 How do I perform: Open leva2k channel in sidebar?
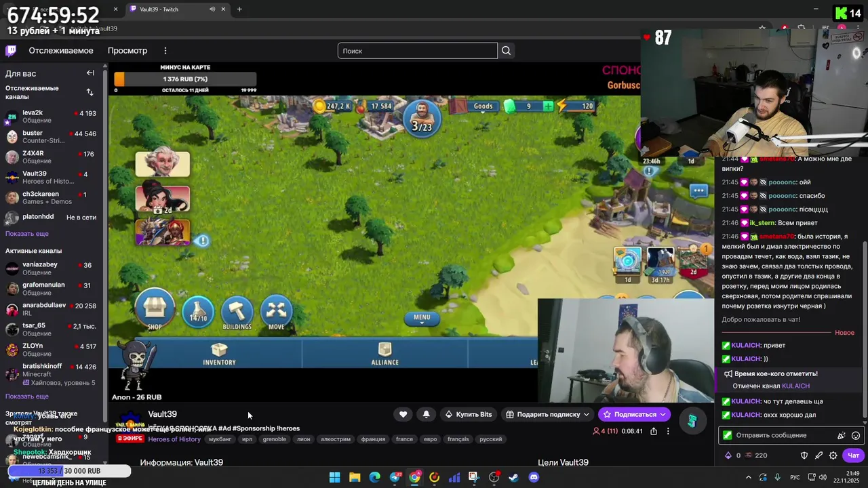(x=52, y=117)
